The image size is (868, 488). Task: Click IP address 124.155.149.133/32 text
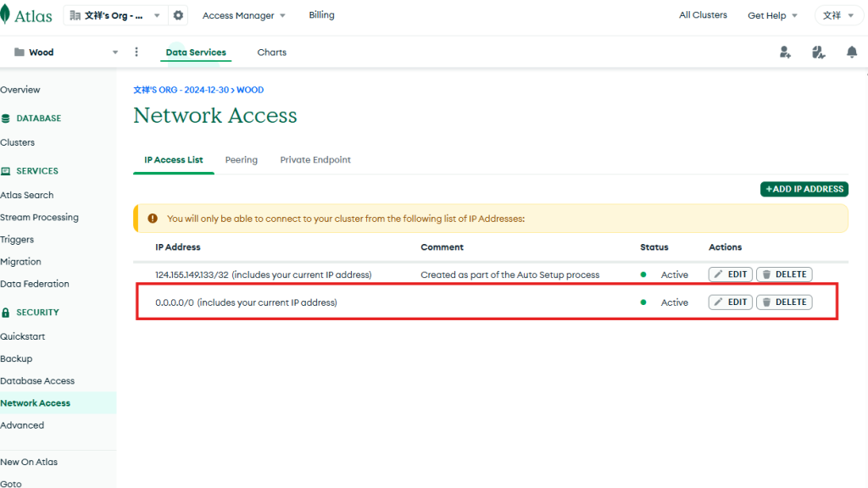click(x=192, y=274)
